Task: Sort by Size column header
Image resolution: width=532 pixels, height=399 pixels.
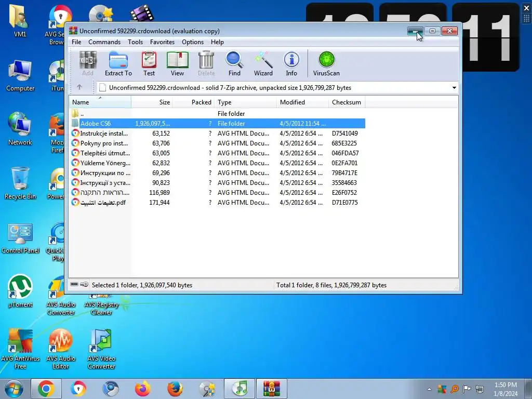Action: click(x=152, y=102)
